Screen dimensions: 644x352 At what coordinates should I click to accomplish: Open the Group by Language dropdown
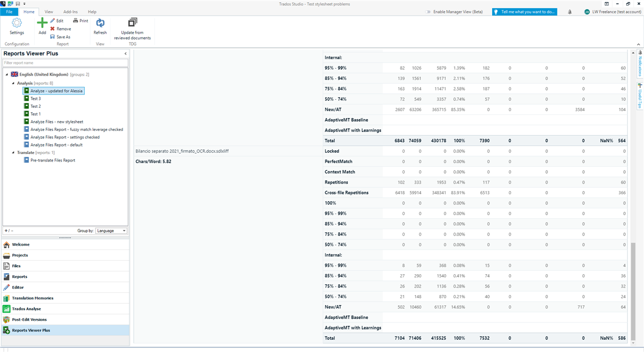point(112,231)
